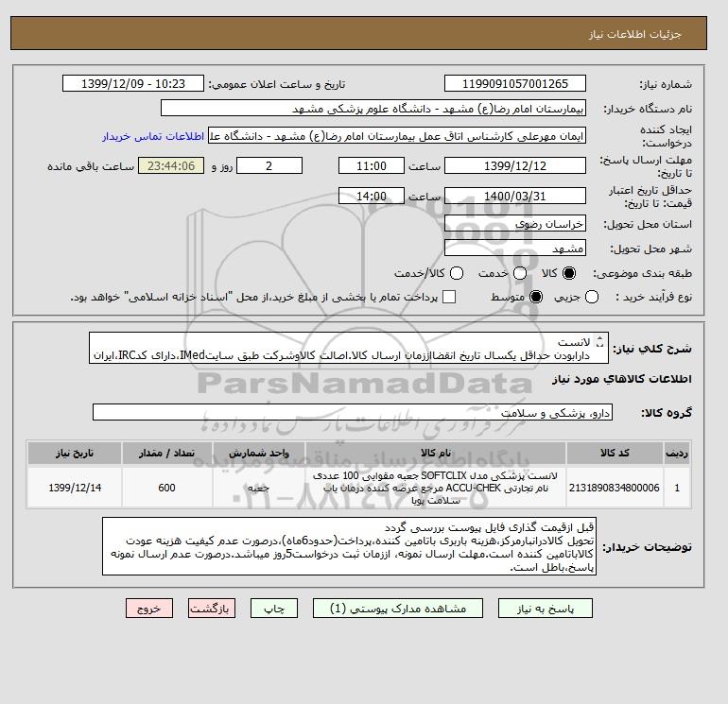
Task: Choose the متوسط purchase type option
Action: coord(536,297)
